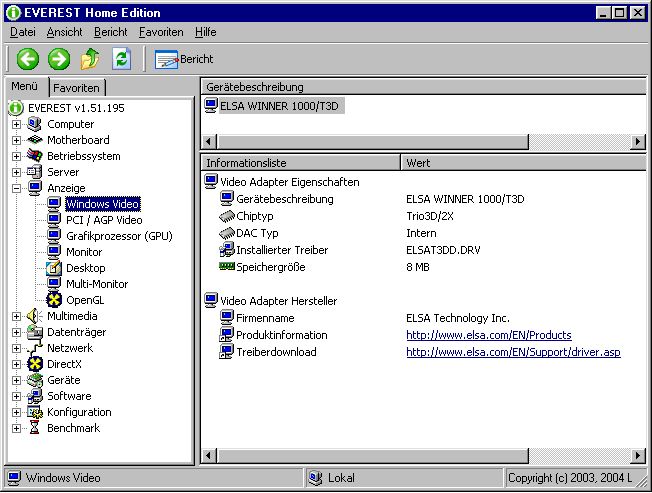The width and height of the screenshot is (652, 493).
Task: Select the Computer icon in the tree
Action: (35, 124)
